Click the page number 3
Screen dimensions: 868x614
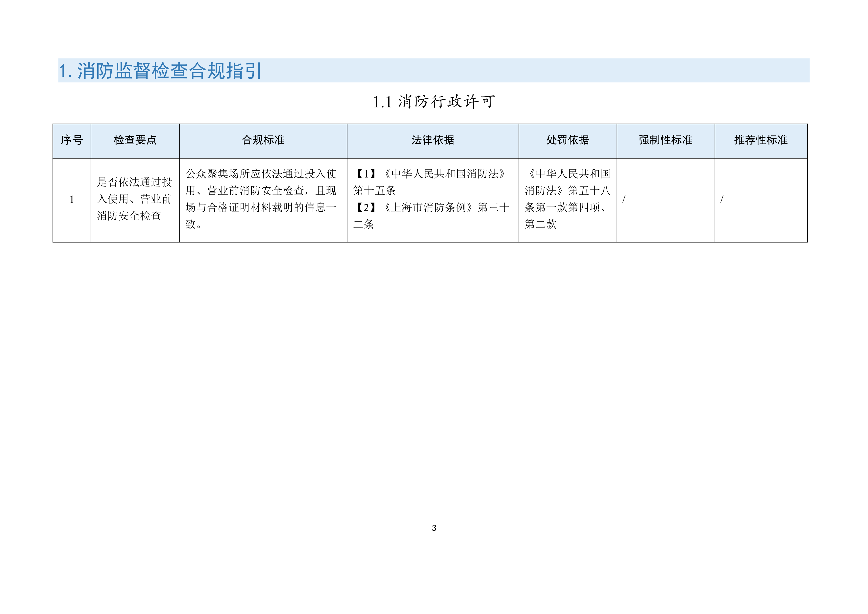click(x=434, y=528)
